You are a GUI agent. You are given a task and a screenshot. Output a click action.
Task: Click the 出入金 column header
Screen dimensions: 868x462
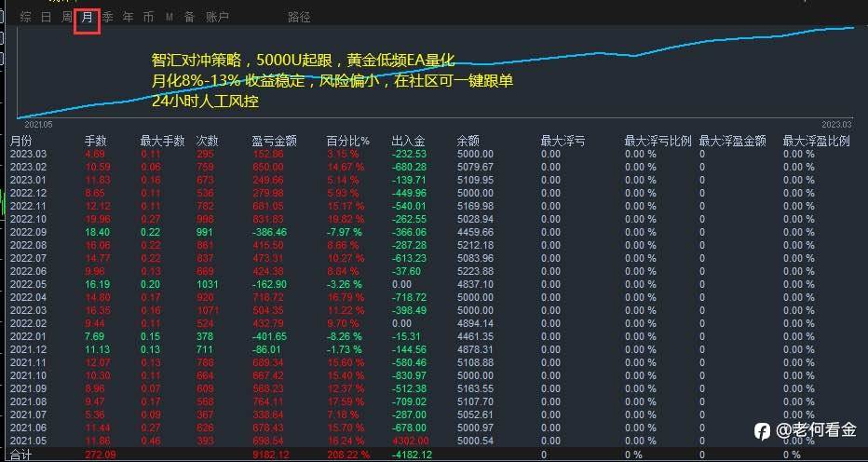click(408, 142)
